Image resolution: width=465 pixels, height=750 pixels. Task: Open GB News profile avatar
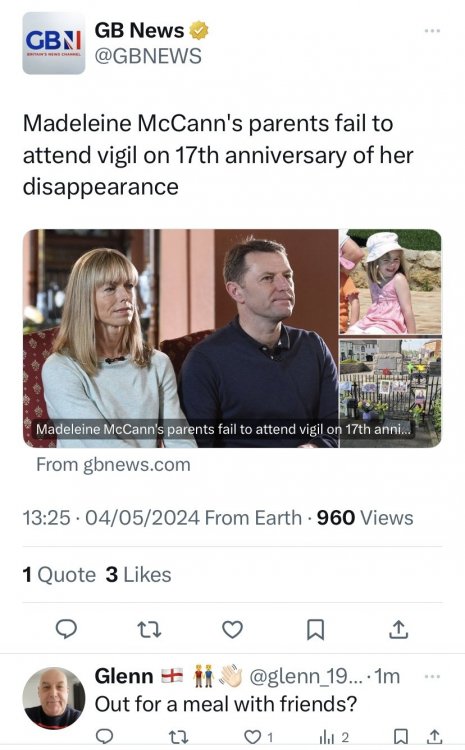54,43
